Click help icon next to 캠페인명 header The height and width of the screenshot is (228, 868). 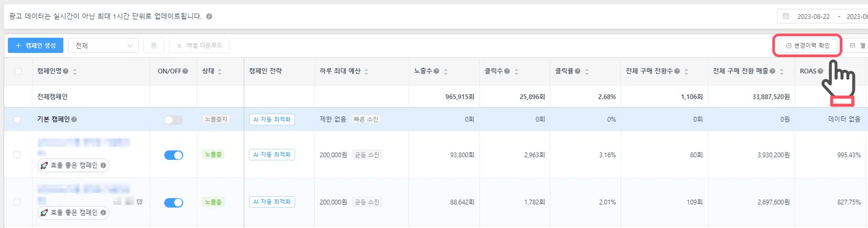point(66,71)
